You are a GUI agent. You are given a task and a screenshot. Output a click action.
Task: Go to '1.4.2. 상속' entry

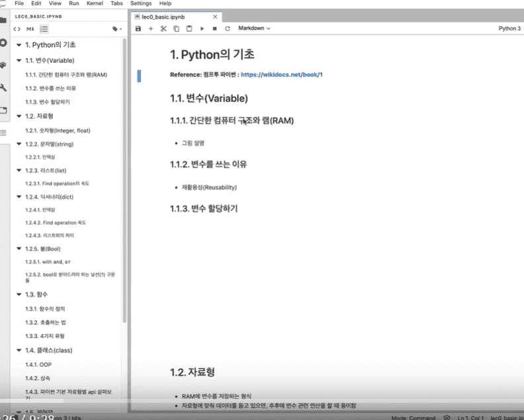pos(38,378)
